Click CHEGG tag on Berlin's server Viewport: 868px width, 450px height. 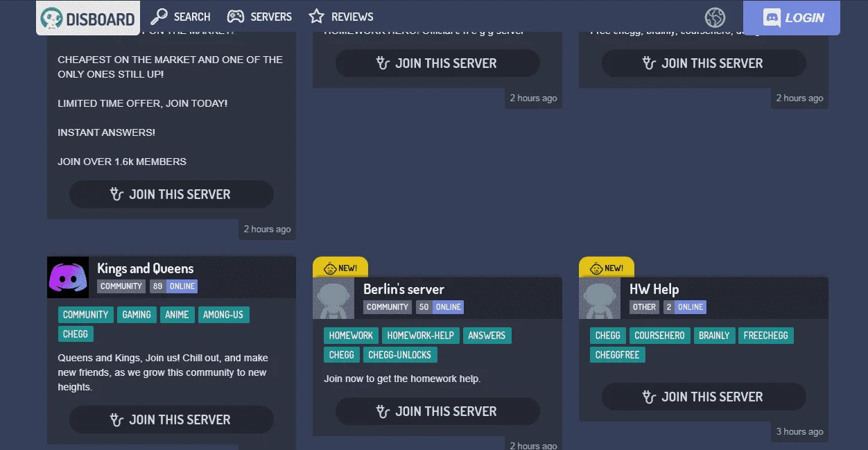coord(342,355)
